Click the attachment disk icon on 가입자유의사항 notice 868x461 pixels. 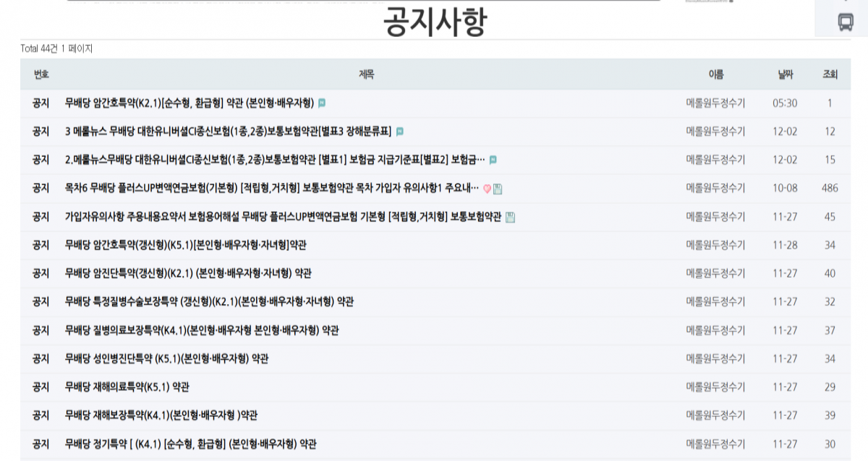click(510, 217)
